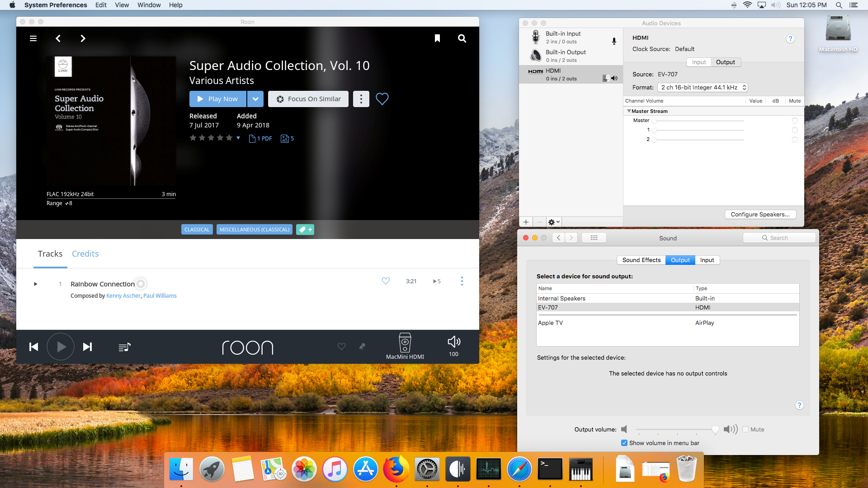
Task: Select Apple TV AirPlay output
Action: [668, 323]
